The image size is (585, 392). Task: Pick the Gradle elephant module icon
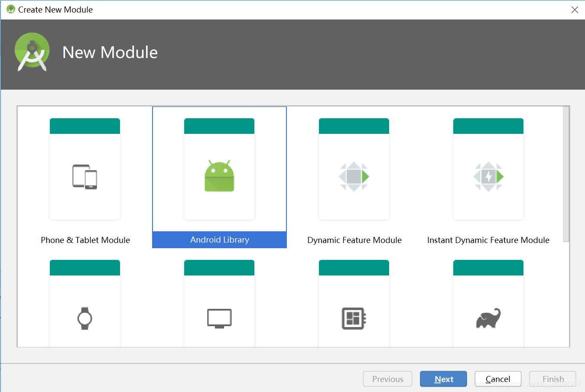(x=488, y=318)
